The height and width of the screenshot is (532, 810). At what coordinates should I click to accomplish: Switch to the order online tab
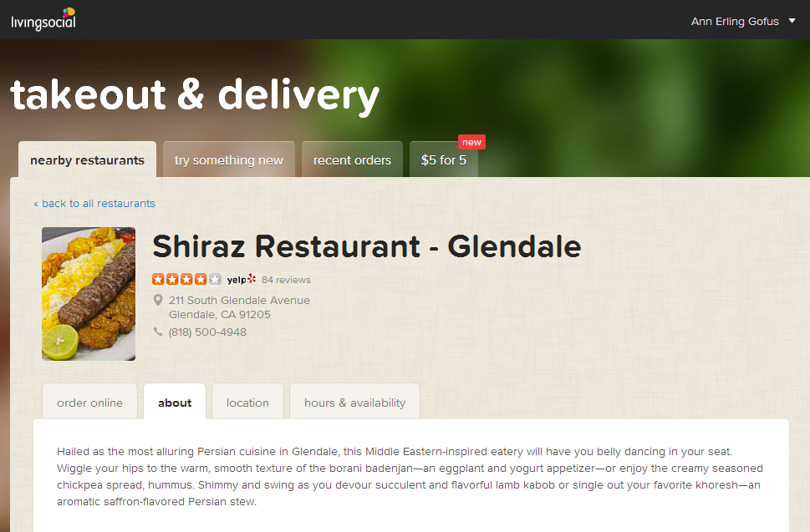(90, 403)
